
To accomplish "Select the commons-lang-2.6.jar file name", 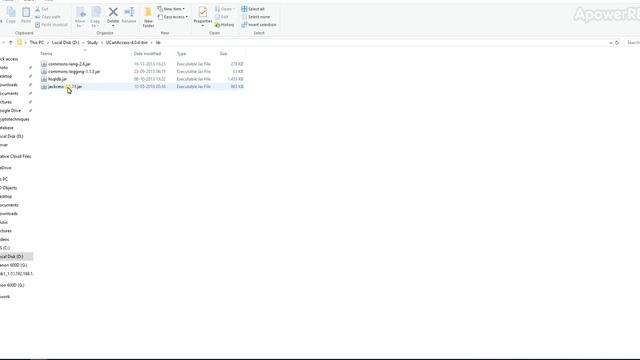I will [x=69, y=64].
